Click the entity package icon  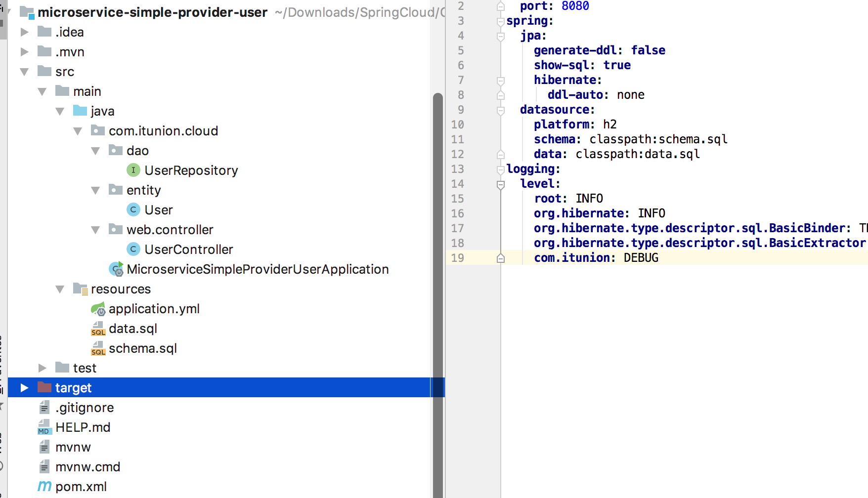click(x=116, y=190)
